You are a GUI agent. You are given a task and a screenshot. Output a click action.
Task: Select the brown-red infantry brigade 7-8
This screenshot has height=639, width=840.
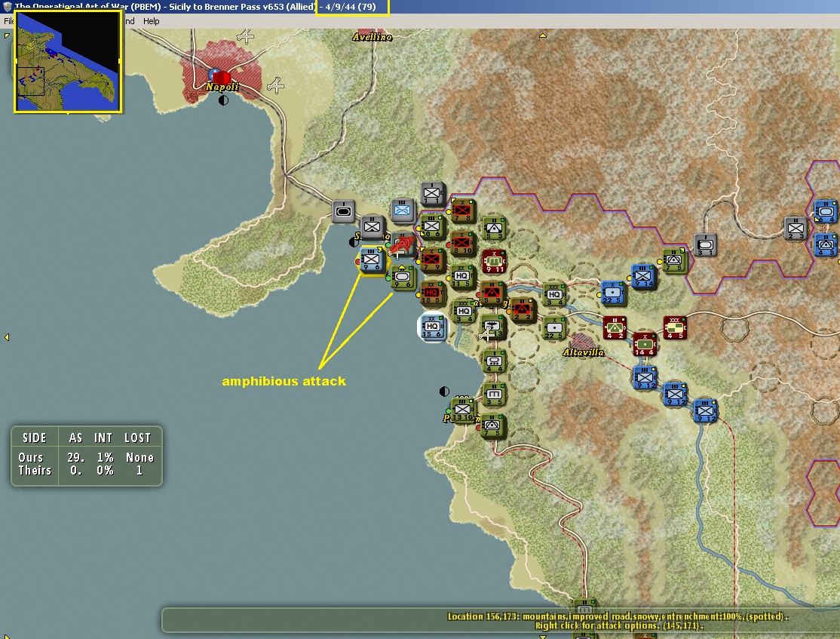(x=462, y=211)
